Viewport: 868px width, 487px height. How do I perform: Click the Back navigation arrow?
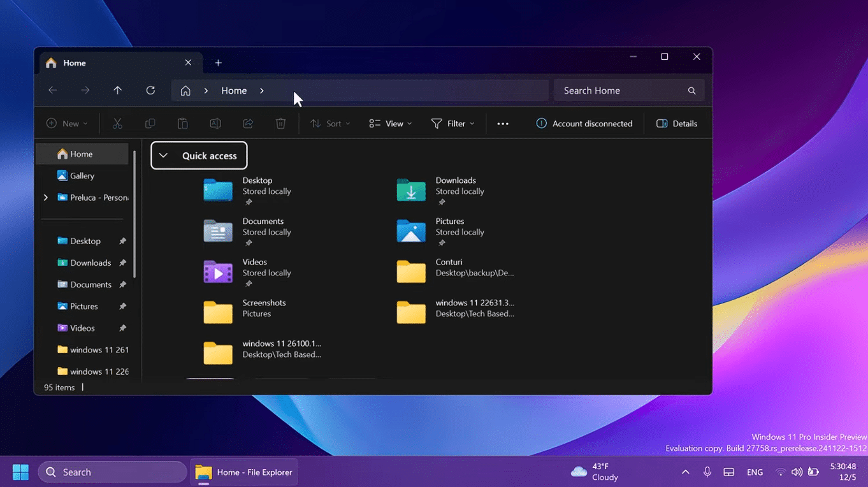pyautogui.click(x=53, y=91)
